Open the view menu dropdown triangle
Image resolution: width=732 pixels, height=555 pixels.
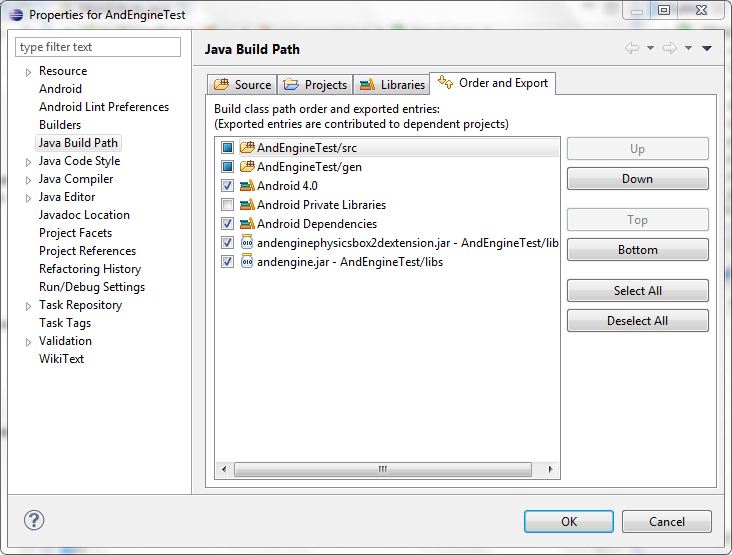click(x=707, y=48)
